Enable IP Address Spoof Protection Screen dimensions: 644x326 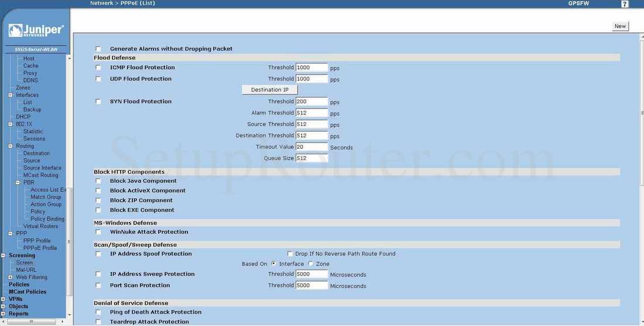pos(98,254)
